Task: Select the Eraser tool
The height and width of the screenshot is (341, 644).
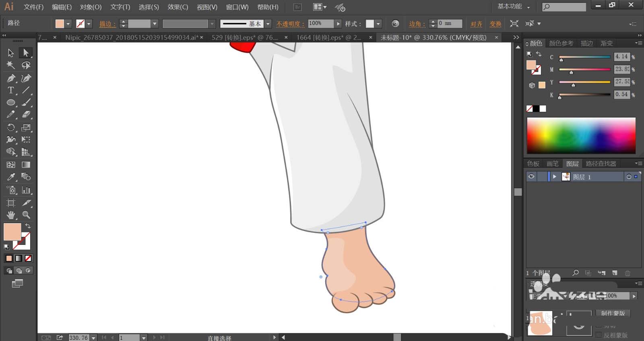Action: (x=26, y=115)
